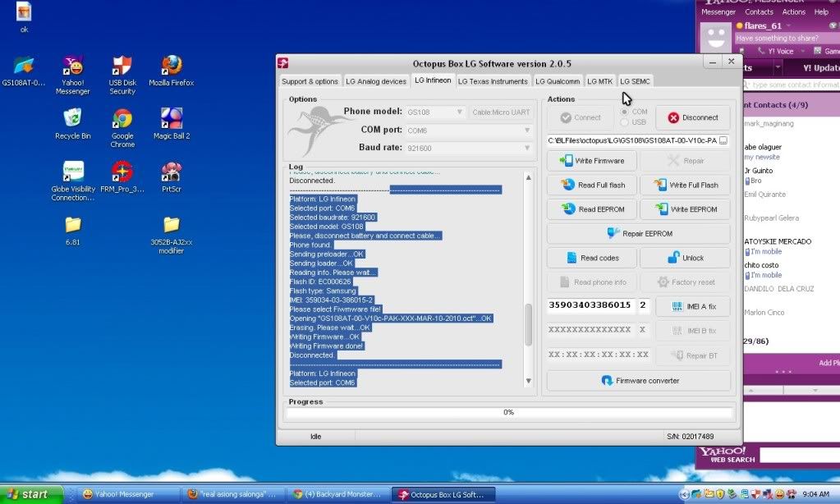840x504 pixels.
Task: Open the Firmware converter
Action: (x=639, y=380)
